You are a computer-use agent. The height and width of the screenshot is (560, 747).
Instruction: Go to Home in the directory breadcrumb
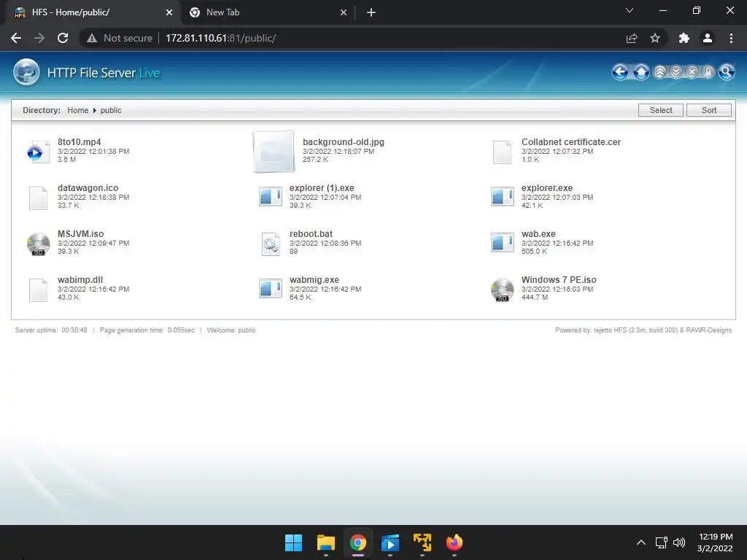(x=77, y=110)
